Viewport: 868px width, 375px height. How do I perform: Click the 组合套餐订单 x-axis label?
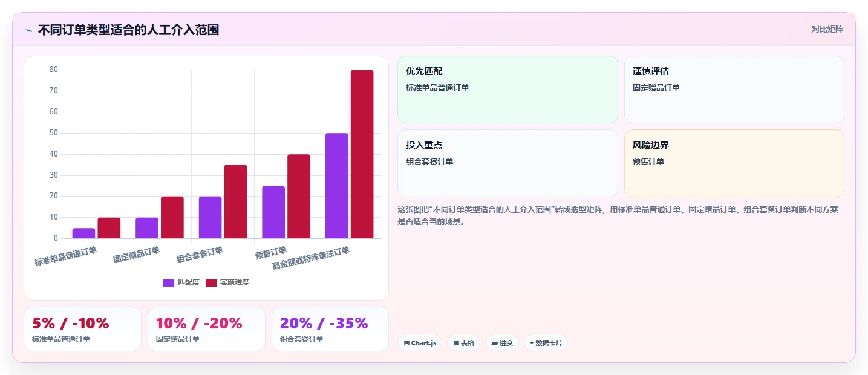[200, 255]
